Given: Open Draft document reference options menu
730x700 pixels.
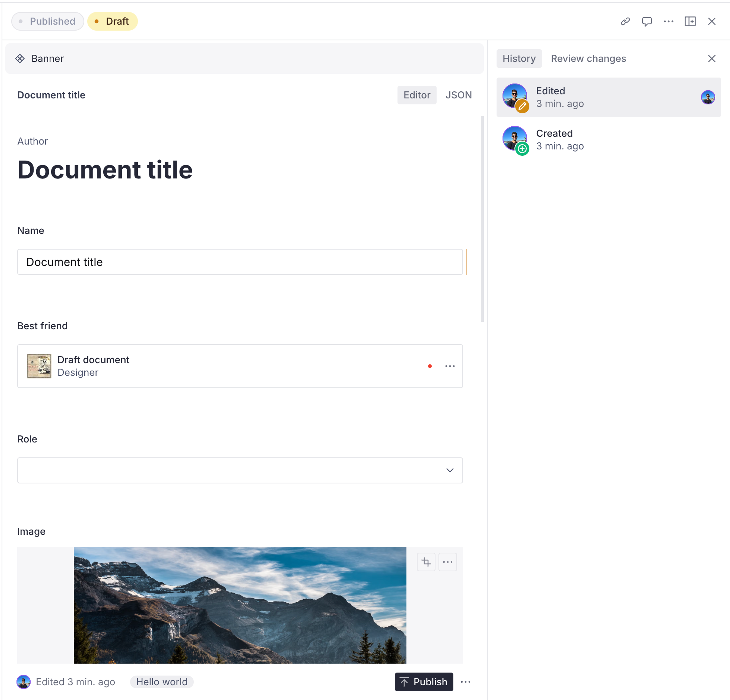Looking at the screenshot, I should tap(450, 366).
